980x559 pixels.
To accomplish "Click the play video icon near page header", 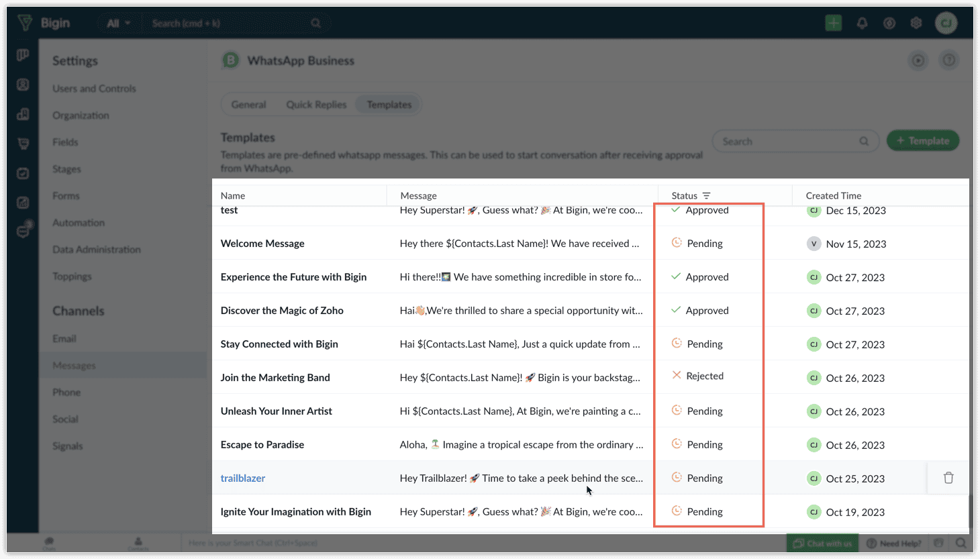I will pos(918,60).
